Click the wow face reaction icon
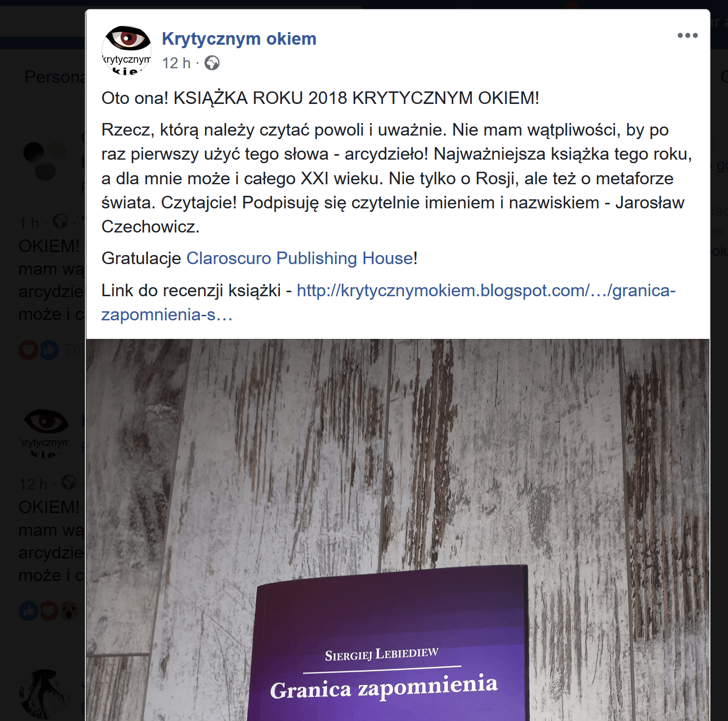 (69, 611)
